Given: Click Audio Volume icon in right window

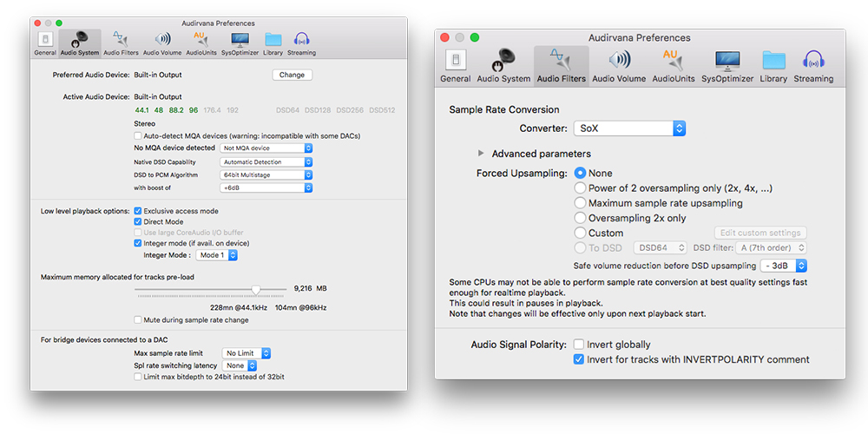Looking at the screenshot, I should [619, 60].
